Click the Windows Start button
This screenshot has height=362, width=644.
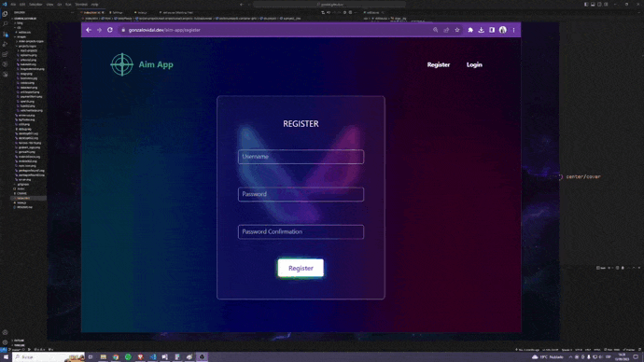tap(6, 357)
